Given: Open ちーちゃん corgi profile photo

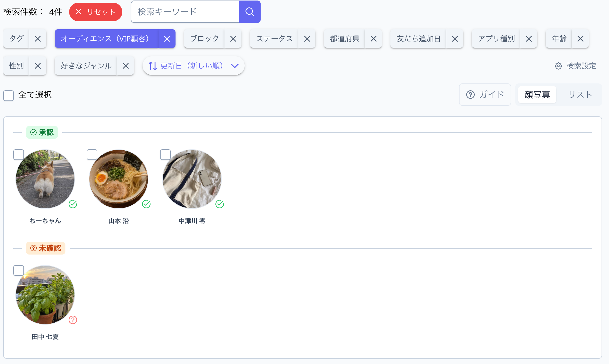Looking at the screenshot, I should click(x=45, y=179).
